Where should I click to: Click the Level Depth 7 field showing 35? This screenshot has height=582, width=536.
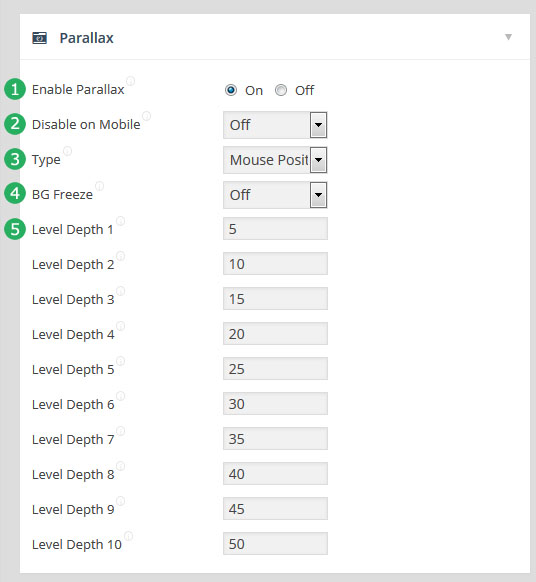[275, 439]
